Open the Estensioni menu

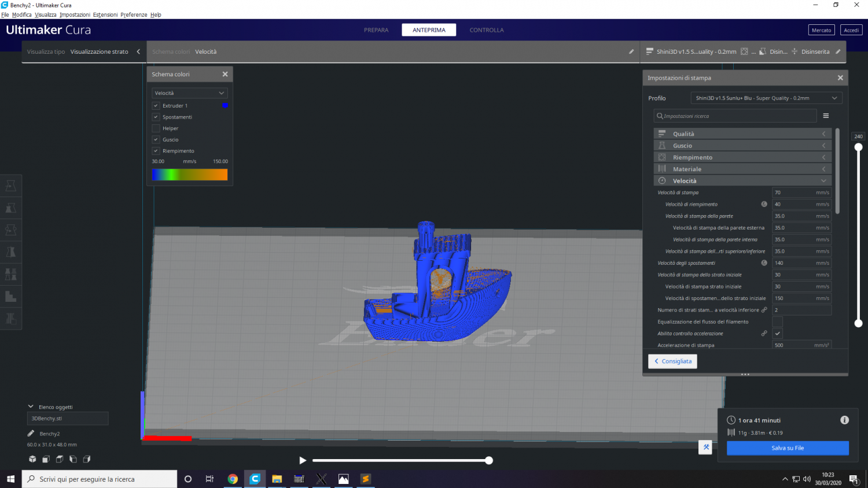pos(105,14)
